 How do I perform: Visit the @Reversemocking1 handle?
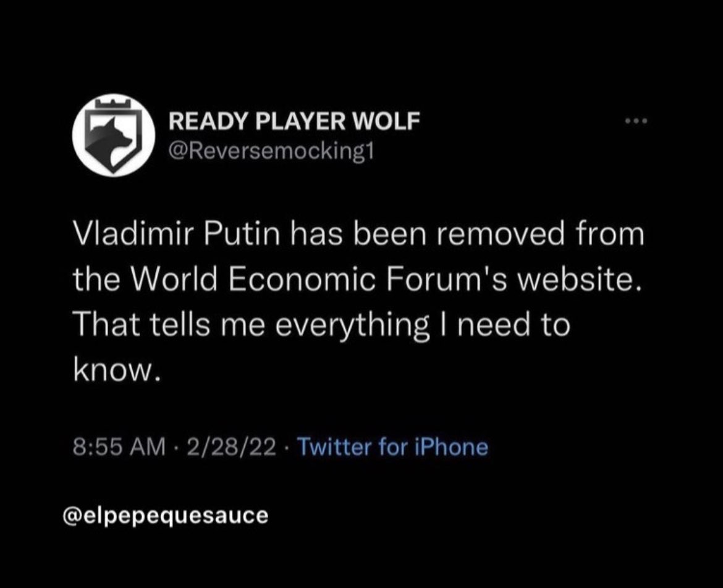271,151
